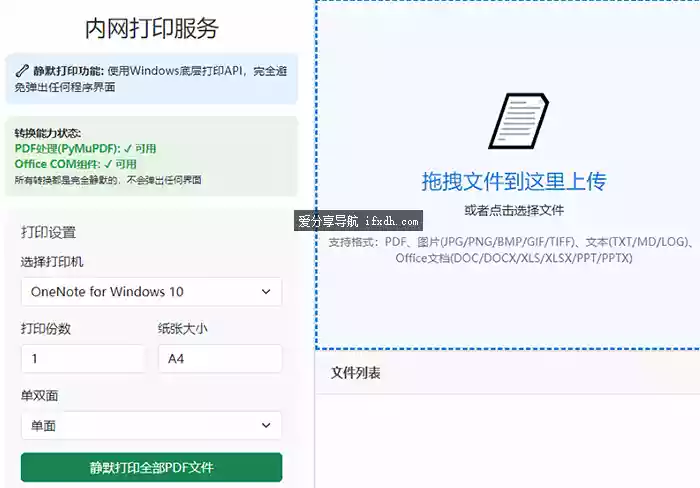Click the 转换能力状态 status heading
This screenshot has width=700, height=488.
point(47,134)
